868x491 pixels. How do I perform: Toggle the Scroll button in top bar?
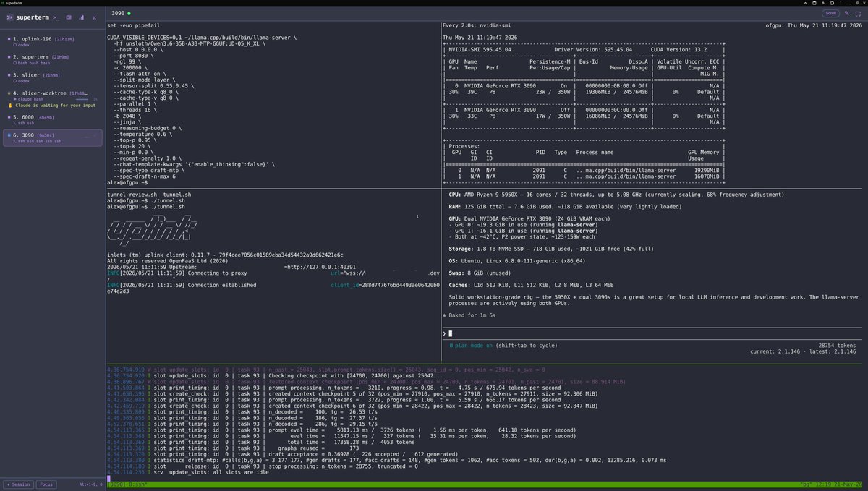832,14
